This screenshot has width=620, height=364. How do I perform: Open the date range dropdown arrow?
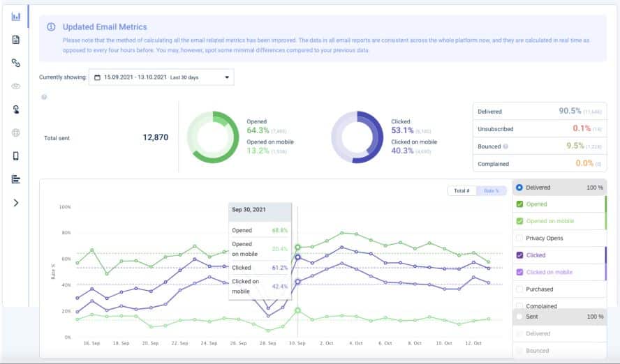tap(227, 77)
